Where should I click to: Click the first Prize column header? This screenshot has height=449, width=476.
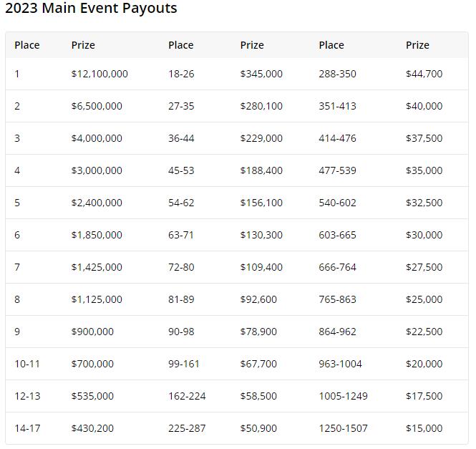pos(83,45)
